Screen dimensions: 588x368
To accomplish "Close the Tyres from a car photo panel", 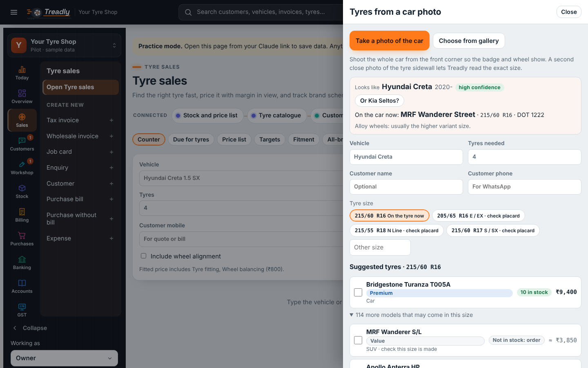I will pyautogui.click(x=569, y=12).
